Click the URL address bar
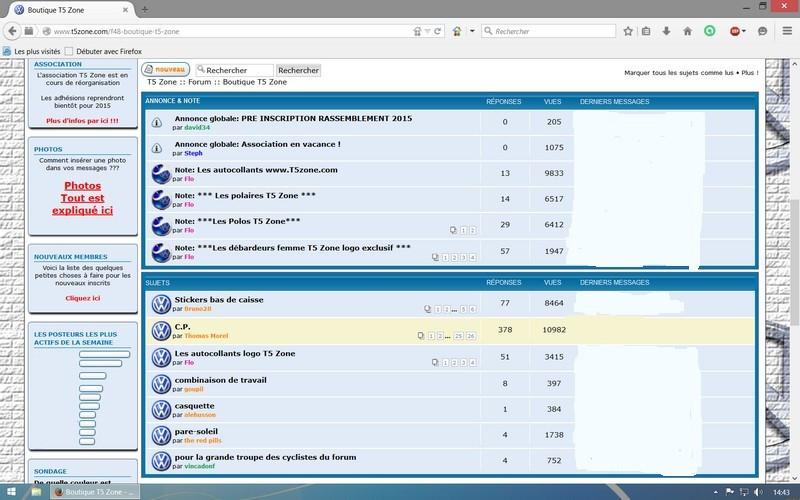This screenshot has height=500, width=800. coord(232,31)
